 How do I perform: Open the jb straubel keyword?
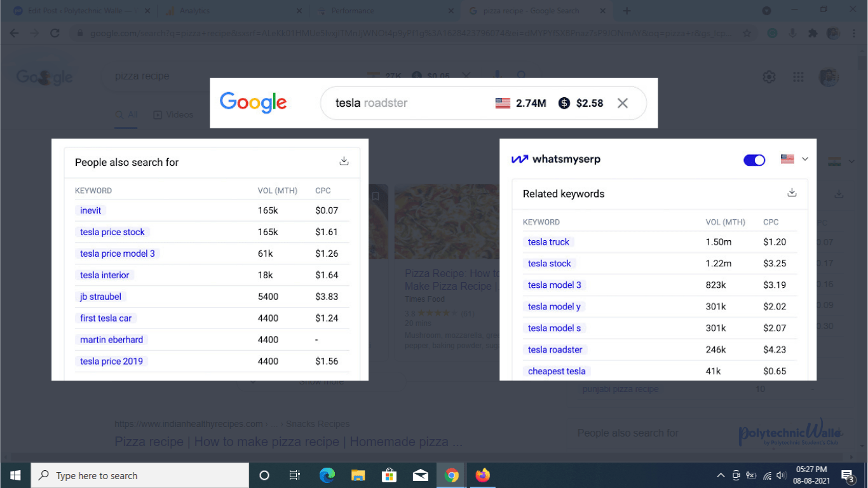coord(100,297)
